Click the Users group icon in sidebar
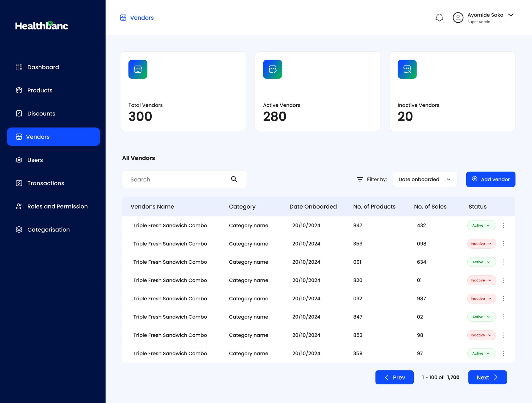The image size is (532, 403). point(19,160)
